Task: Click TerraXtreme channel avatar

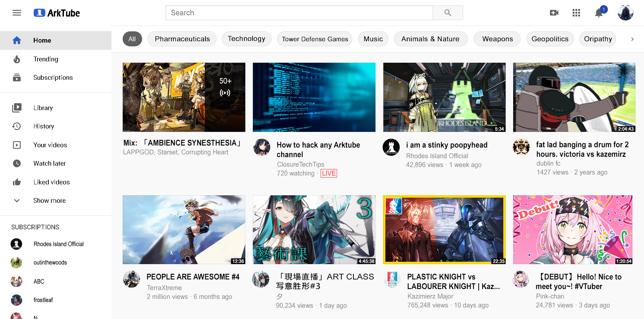Action: pos(132,279)
